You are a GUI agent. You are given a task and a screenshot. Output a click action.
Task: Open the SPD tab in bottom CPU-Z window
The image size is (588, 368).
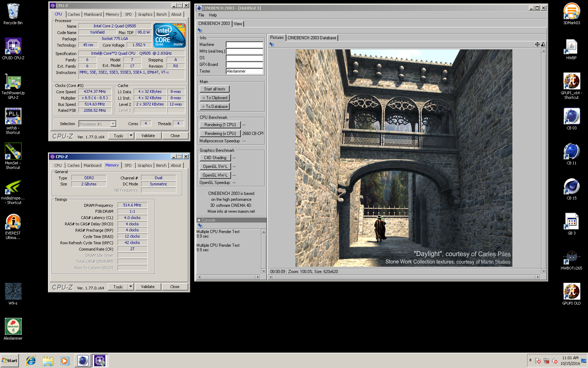click(128, 165)
